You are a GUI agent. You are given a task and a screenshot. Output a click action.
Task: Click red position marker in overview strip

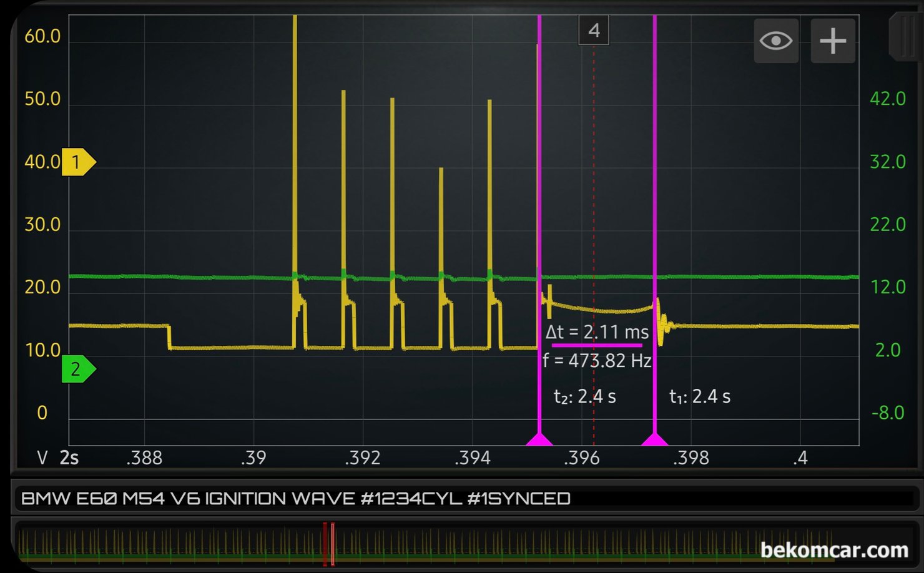coord(328,544)
